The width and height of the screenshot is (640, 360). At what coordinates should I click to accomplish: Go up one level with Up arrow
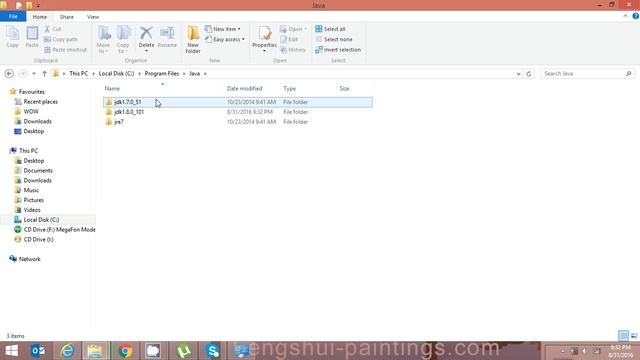(44, 74)
